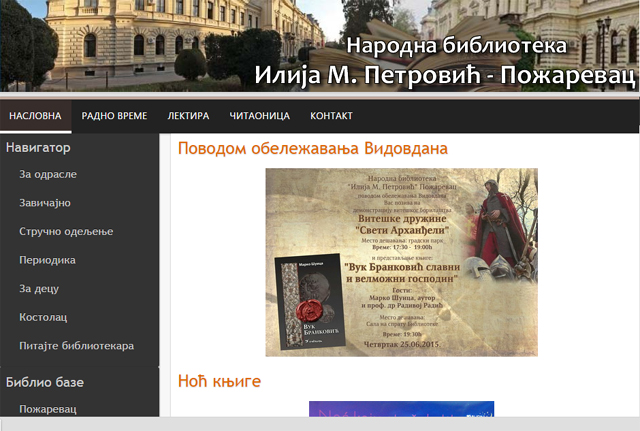This screenshot has height=431, width=640.
Task: Open the За децу section
Action: (x=39, y=289)
